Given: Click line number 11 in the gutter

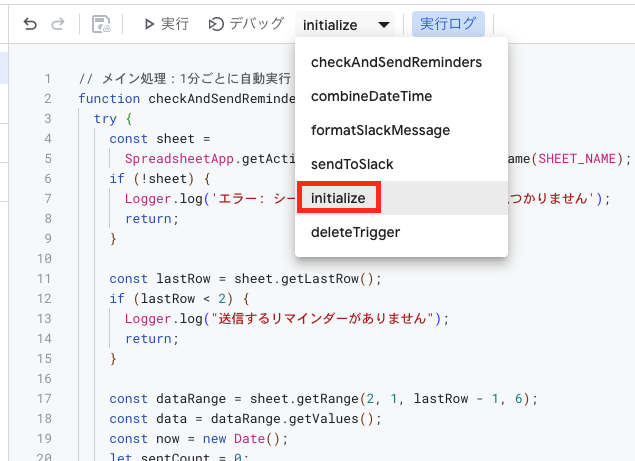Looking at the screenshot, I should [44, 279].
